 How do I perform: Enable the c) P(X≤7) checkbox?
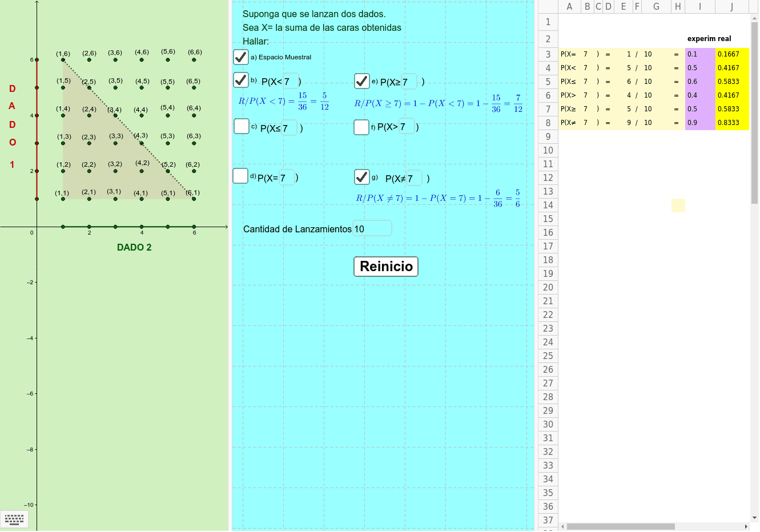click(x=242, y=126)
